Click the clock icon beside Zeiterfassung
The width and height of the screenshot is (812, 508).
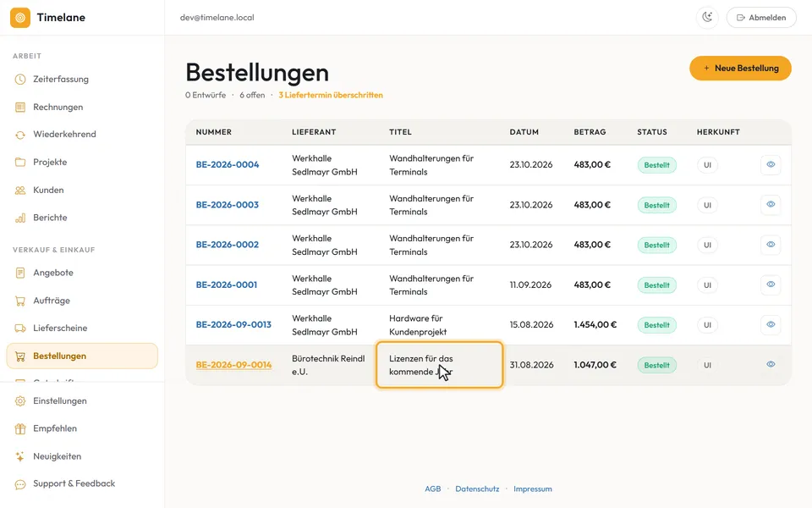point(20,80)
